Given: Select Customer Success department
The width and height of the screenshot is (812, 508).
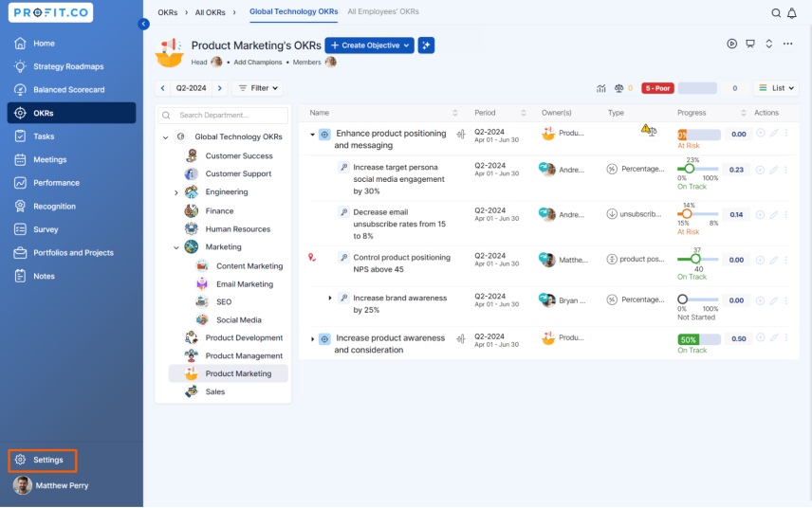Looking at the screenshot, I should coord(239,155).
